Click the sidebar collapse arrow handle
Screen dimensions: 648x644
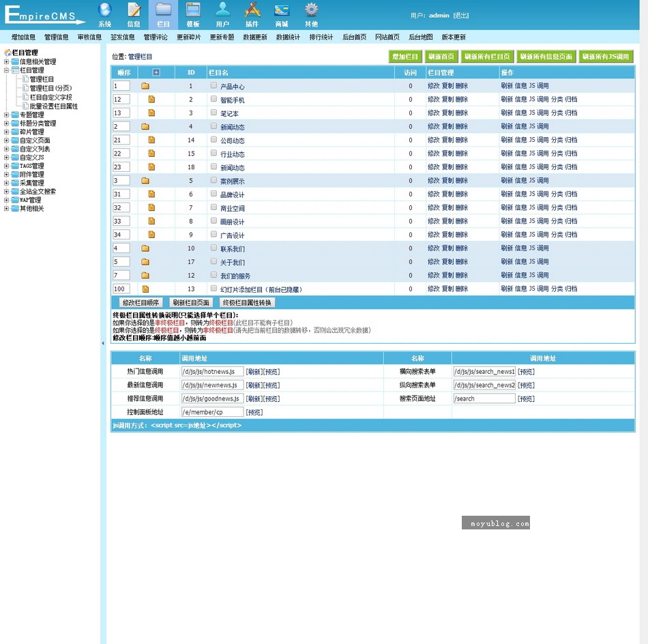103,343
